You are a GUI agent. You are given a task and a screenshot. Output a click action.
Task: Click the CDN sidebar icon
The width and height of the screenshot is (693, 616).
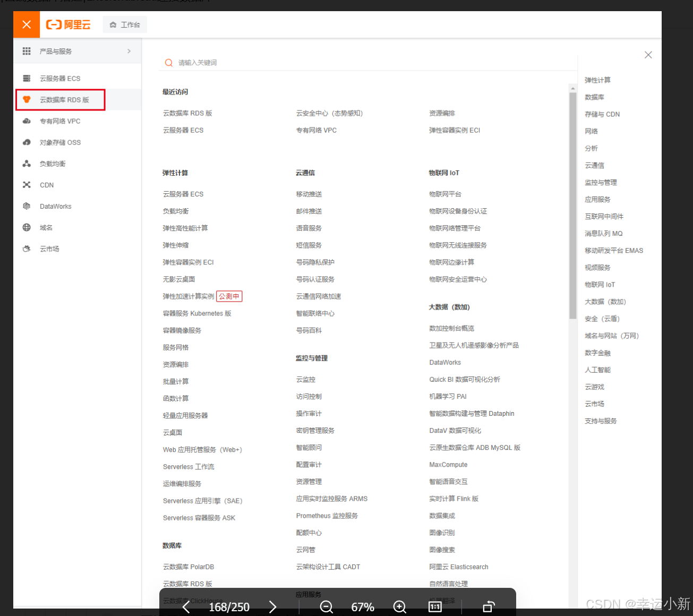(x=27, y=185)
